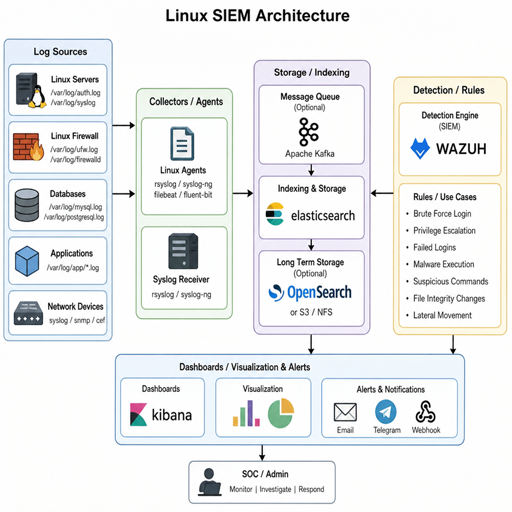Click the /var/log/ufw.log path text

point(74,149)
